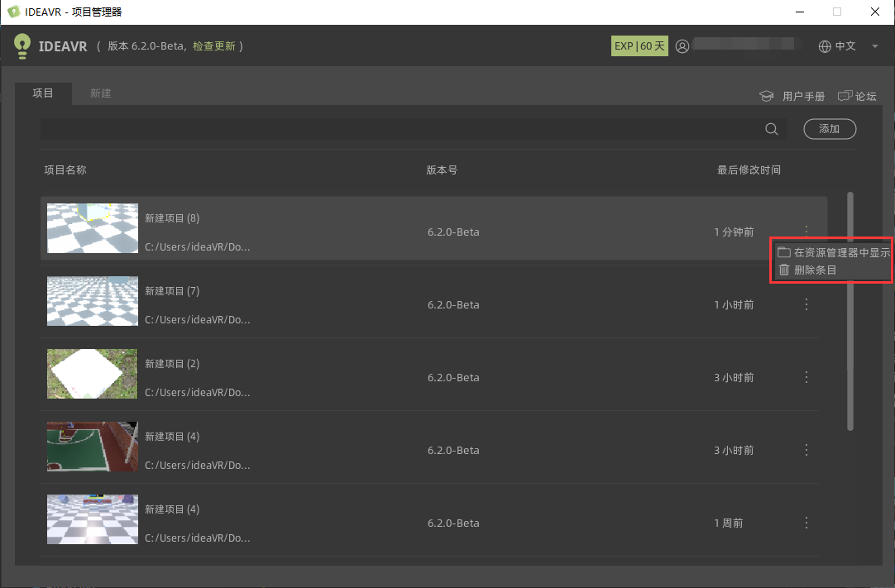Click the EXP 60 天 trial badge
The height and width of the screenshot is (588, 895).
click(639, 46)
